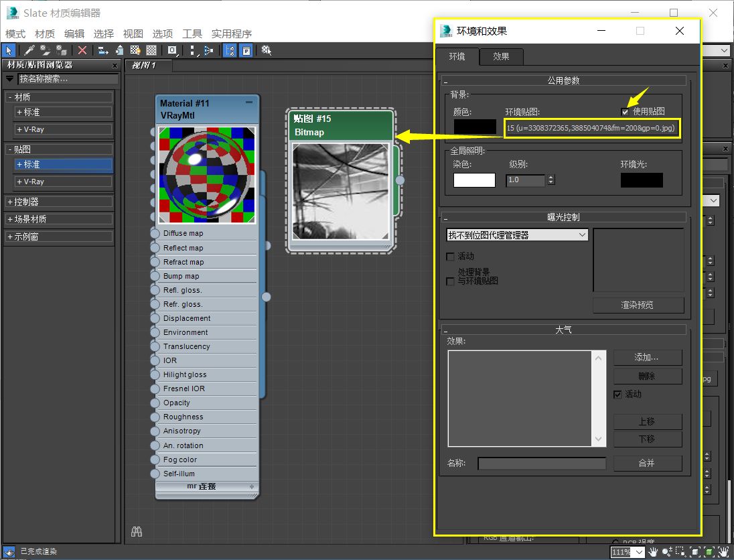
Task: Expand the 控制器 group in browser
Action: pos(58,202)
